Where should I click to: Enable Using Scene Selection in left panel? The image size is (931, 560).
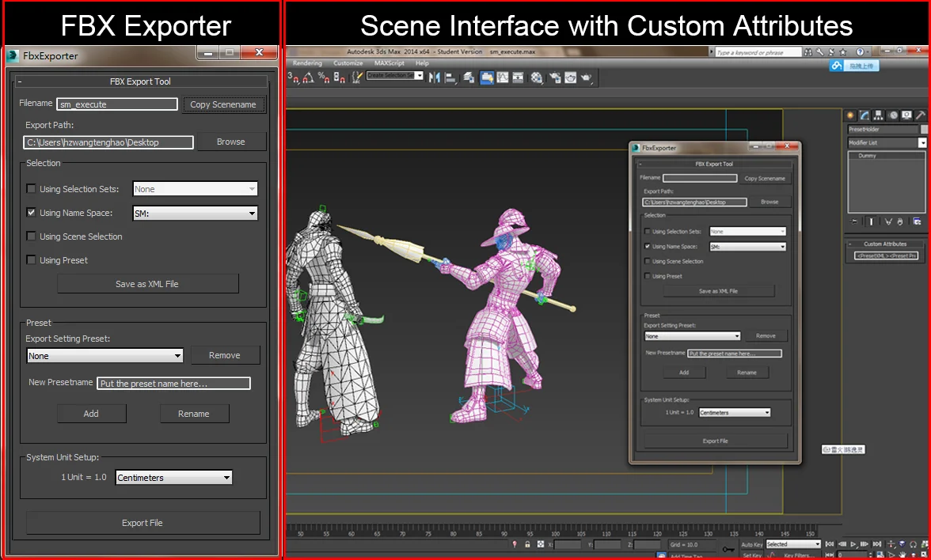tap(31, 236)
